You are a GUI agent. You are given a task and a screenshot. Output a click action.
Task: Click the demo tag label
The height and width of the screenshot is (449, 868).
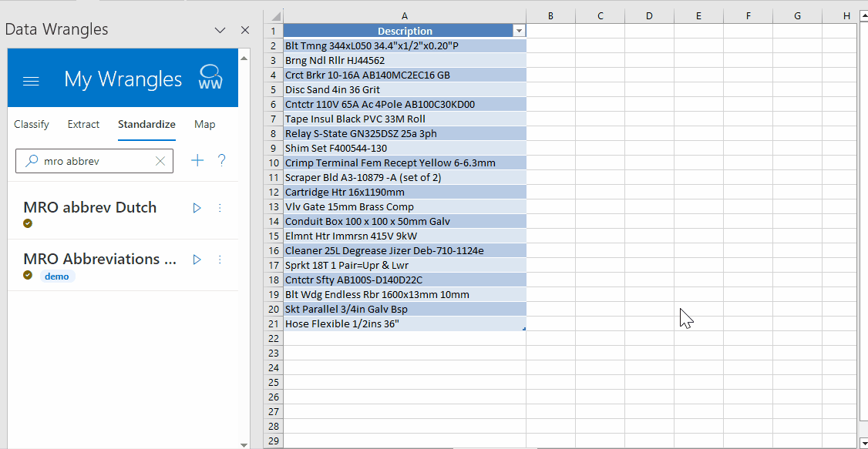(x=57, y=276)
